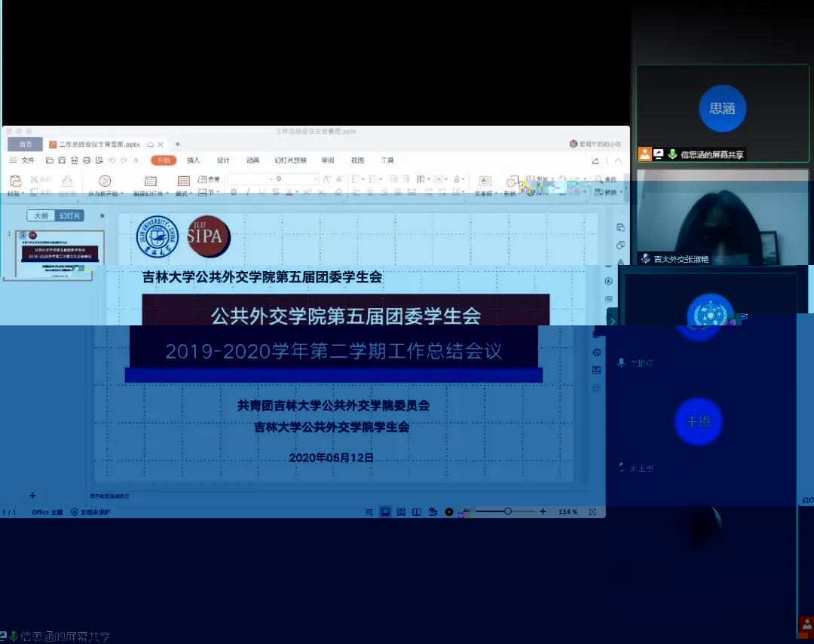This screenshot has height=644, width=814.
Task: Click the 134 % zoom level
Action: tap(568, 512)
